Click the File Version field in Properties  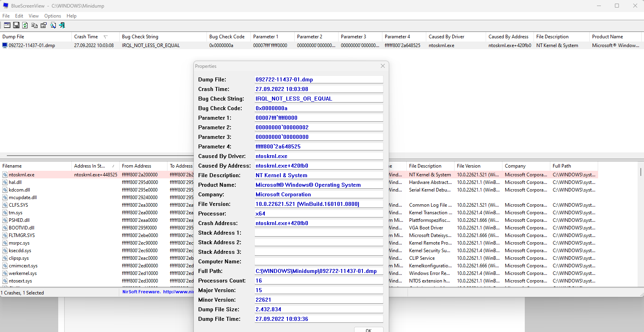tap(319, 204)
